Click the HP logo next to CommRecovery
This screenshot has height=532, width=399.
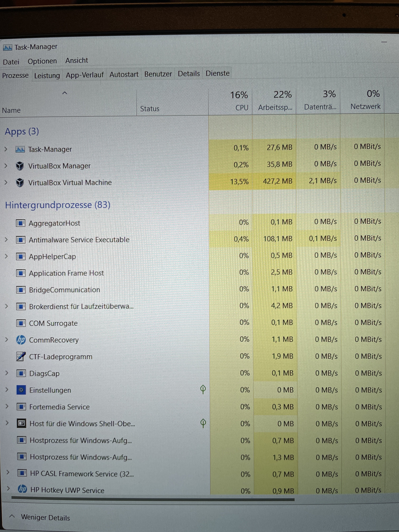[21, 340]
